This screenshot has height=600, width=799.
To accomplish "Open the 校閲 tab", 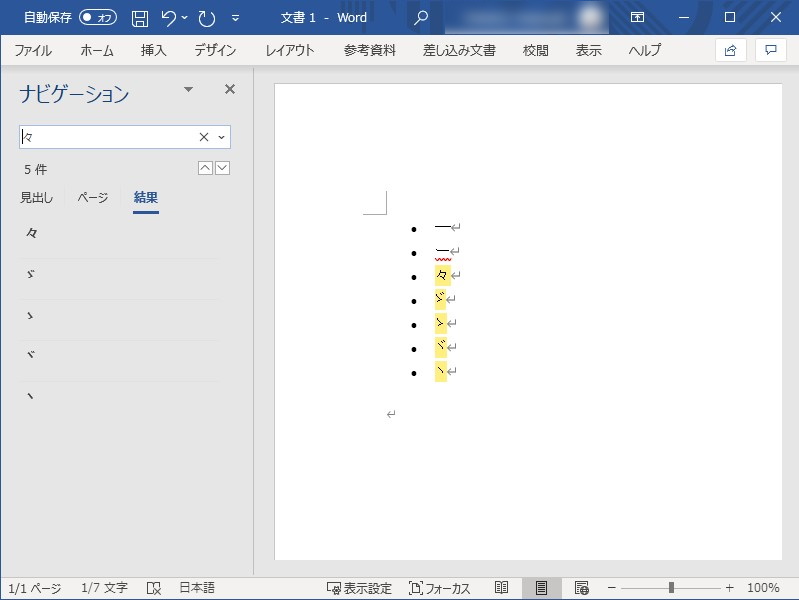I will pyautogui.click(x=536, y=50).
